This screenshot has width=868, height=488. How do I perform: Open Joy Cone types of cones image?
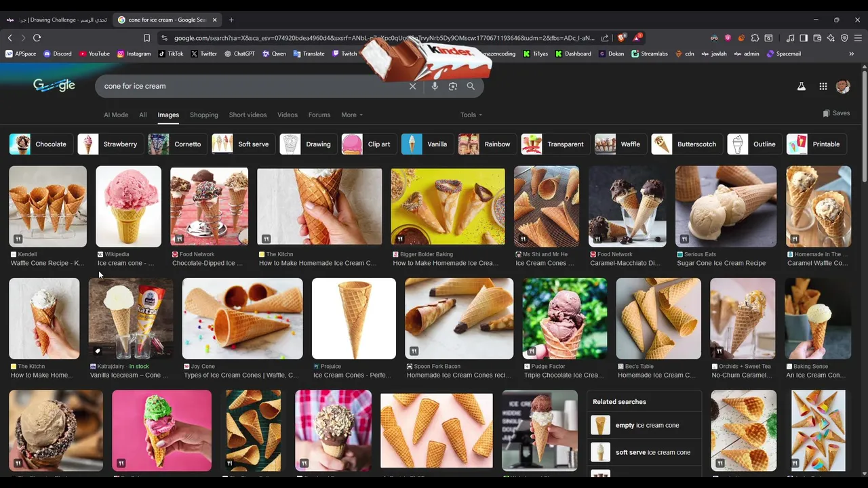click(x=242, y=319)
